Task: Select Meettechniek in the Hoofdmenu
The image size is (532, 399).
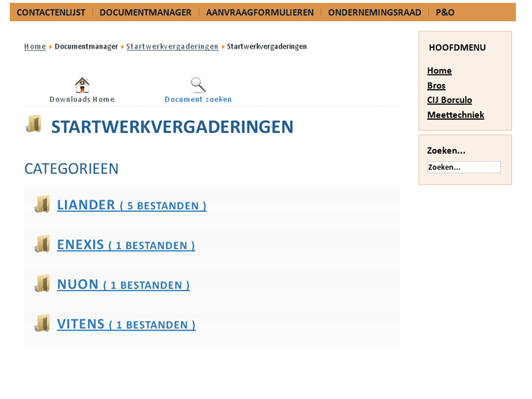Action: [456, 115]
